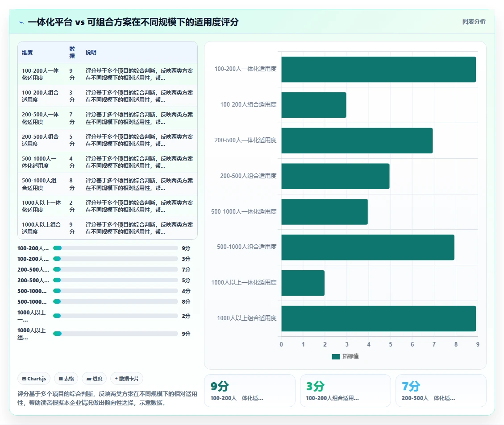Click the chart's 1000人以上一体化适用度 axis label
This screenshot has height=425, width=504.
(x=244, y=282)
